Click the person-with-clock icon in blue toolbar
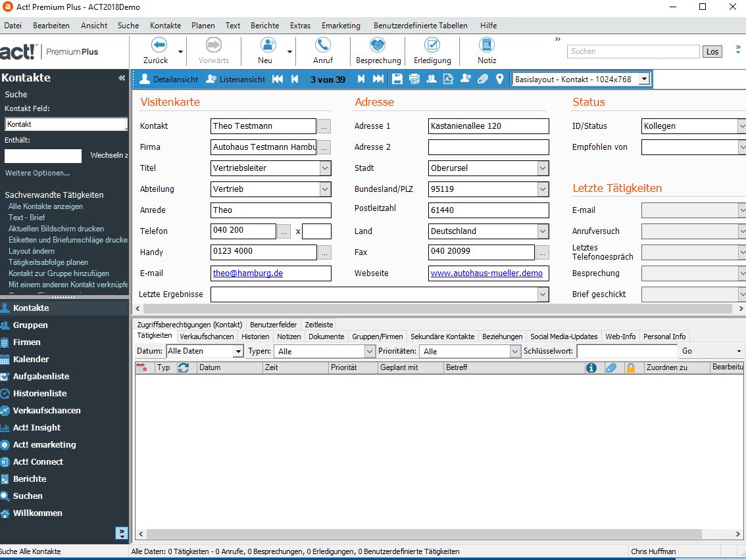746x560 pixels. (466, 80)
